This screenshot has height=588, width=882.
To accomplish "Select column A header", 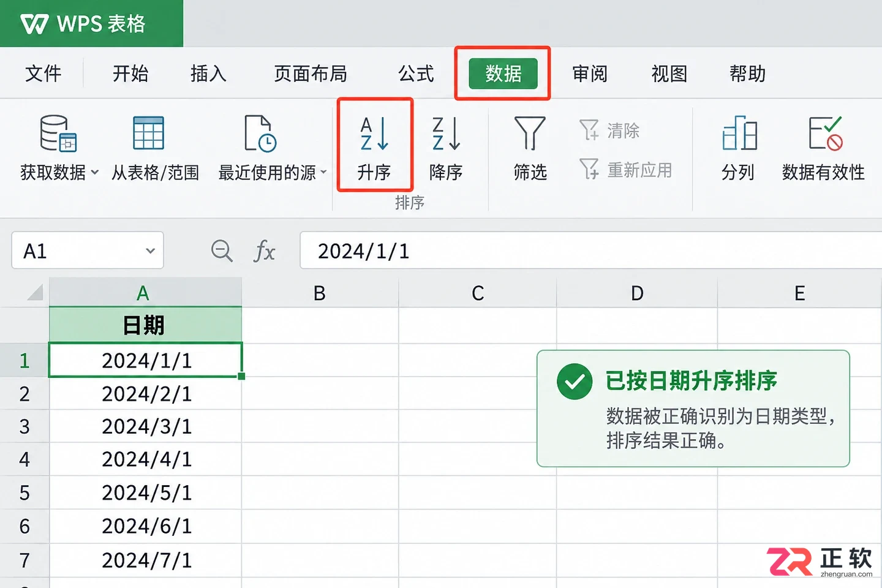I will tap(145, 292).
